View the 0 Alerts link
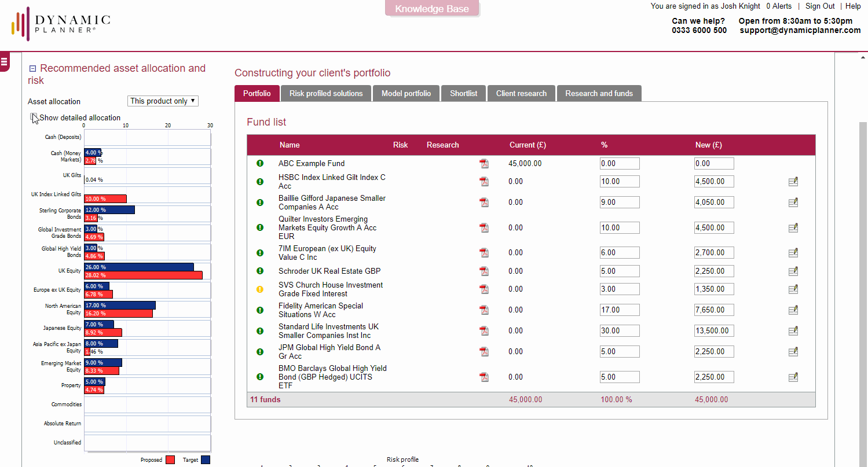The image size is (868, 467). 779,6
